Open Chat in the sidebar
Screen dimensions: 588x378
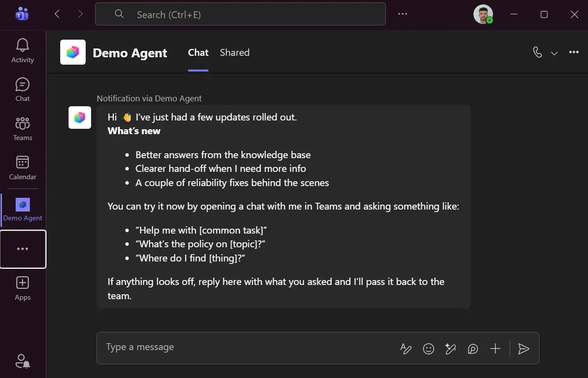pyautogui.click(x=23, y=84)
